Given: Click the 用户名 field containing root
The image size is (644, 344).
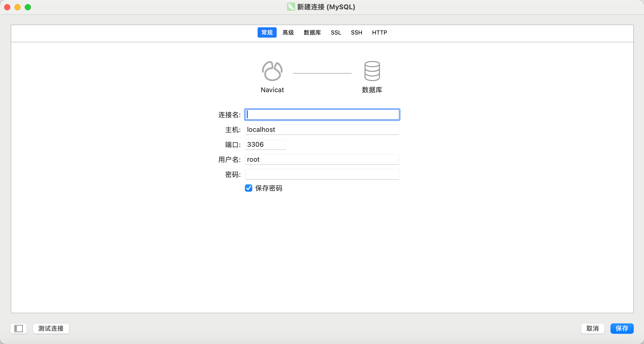Looking at the screenshot, I should coord(322,159).
